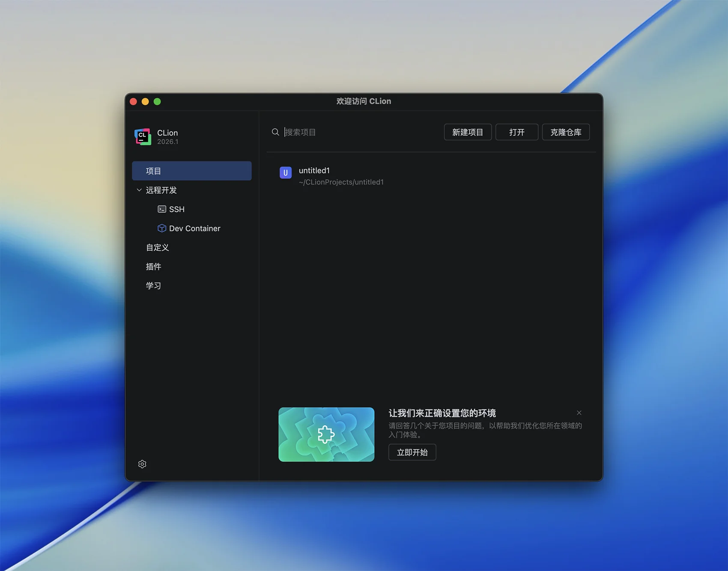Image resolution: width=728 pixels, height=571 pixels.
Task: Collapse the 远程开发 section
Action: 139,190
